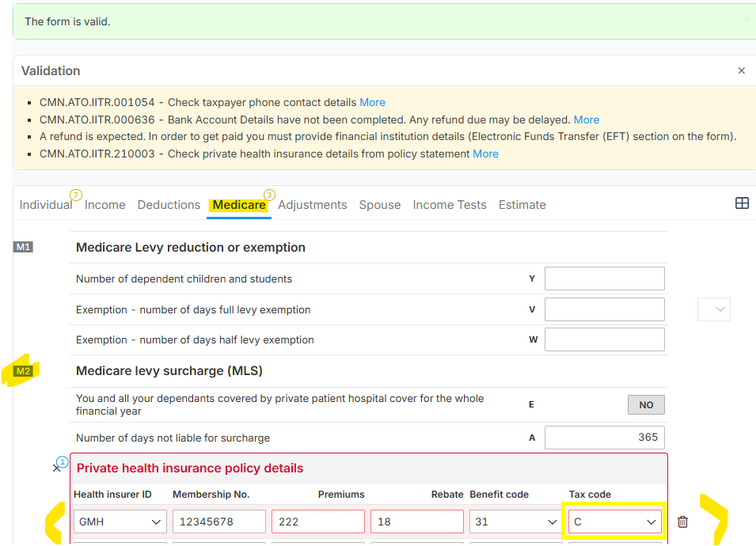Open the Tax code dropdown showing C
The width and height of the screenshot is (756, 546).
pos(615,521)
